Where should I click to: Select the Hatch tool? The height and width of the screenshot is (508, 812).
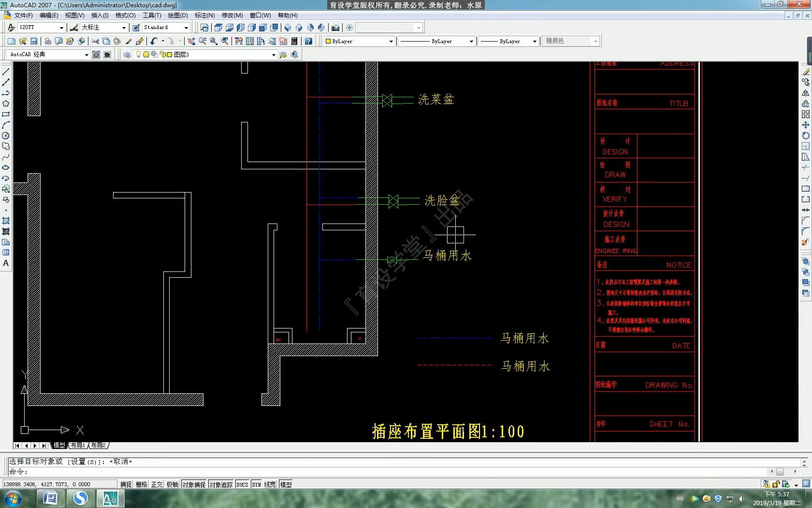[6, 221]
